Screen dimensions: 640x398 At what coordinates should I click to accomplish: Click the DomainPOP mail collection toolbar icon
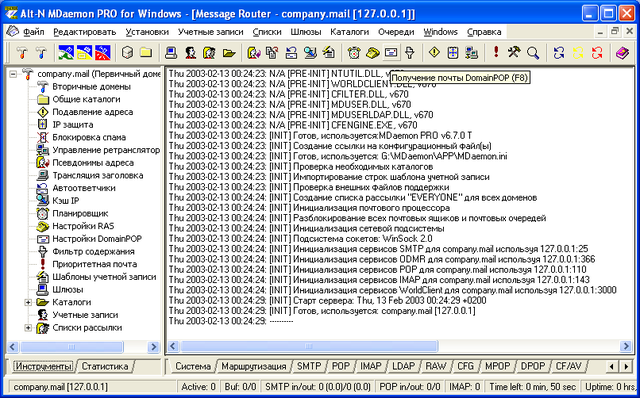point(391,53)
